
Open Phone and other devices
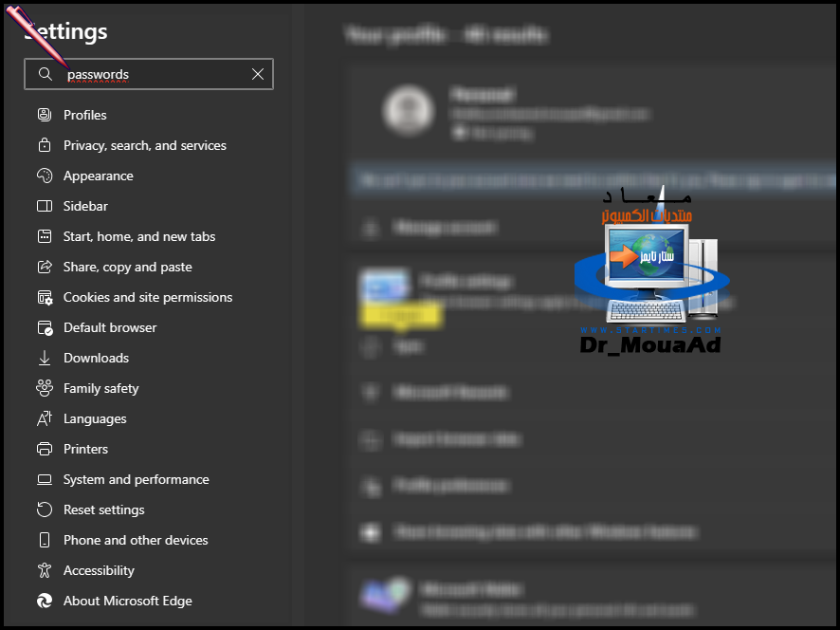coord(136,540)
